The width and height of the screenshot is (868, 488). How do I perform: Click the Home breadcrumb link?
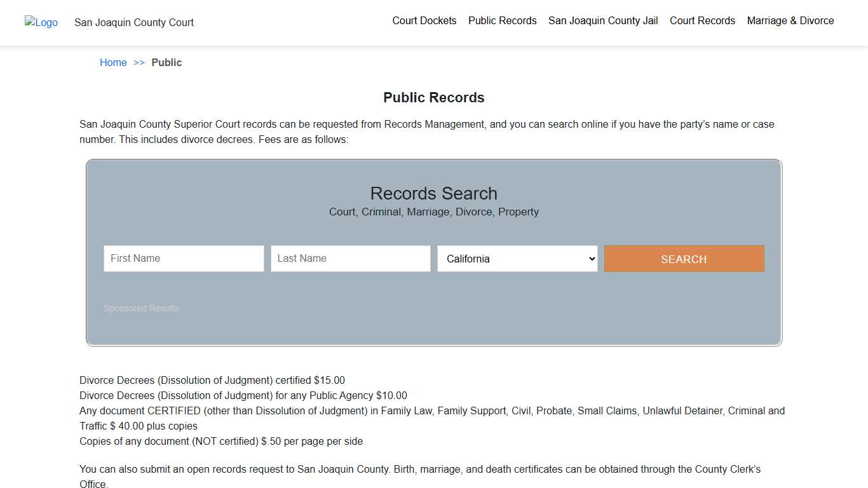pos(113,62)
